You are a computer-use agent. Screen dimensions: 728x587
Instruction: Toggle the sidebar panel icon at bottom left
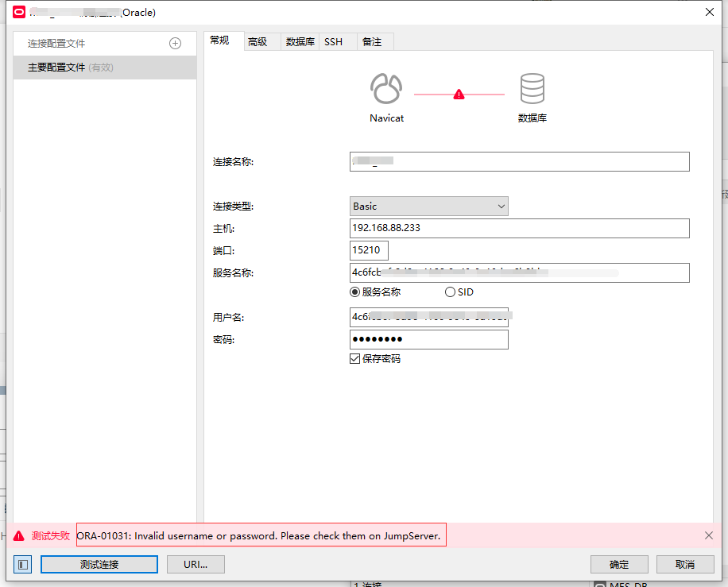pos(22,564)
